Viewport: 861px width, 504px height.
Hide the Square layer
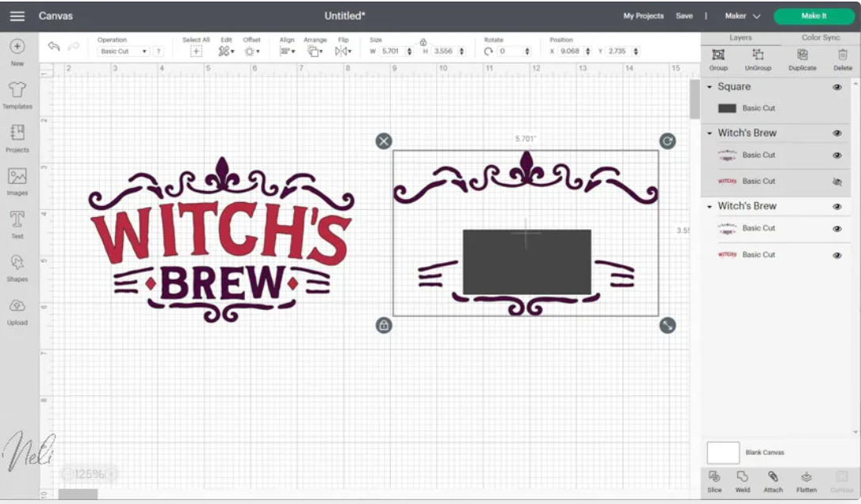coord(836,87)
